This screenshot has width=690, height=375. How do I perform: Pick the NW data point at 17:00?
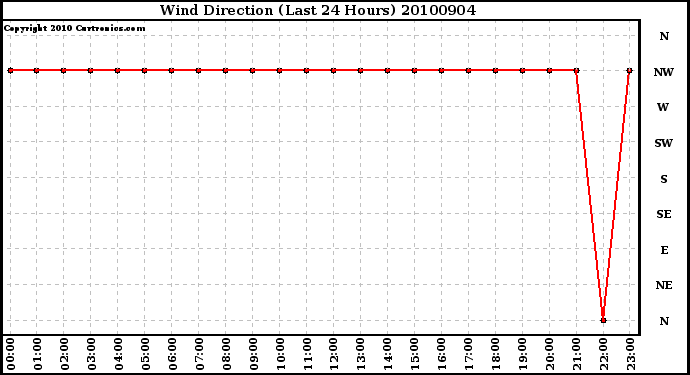point(468,70)
